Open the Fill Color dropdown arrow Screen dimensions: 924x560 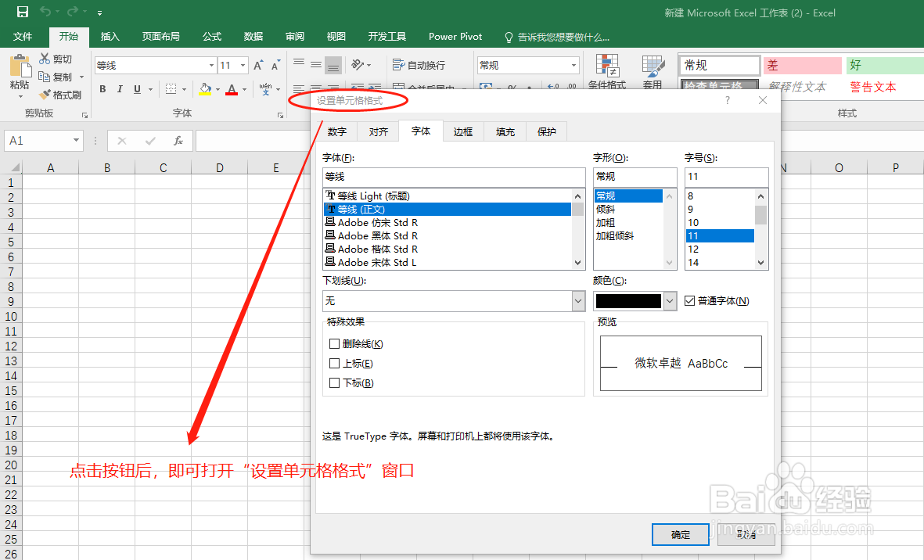tap(218, 89)
